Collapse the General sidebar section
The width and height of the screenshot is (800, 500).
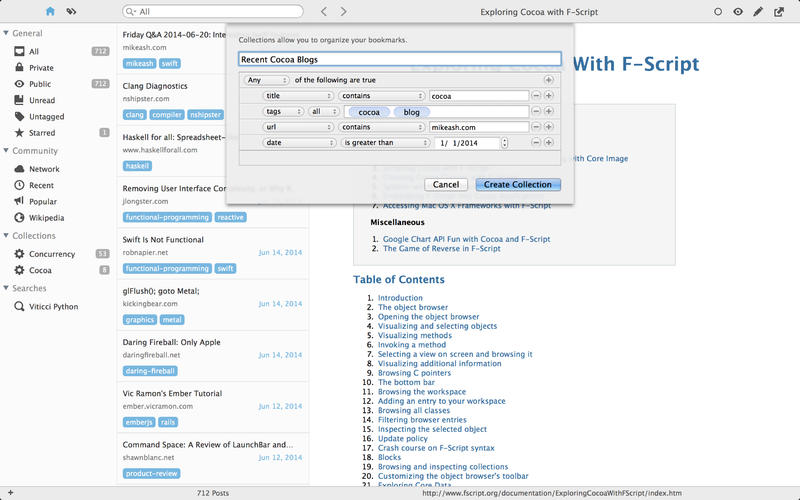6,33
